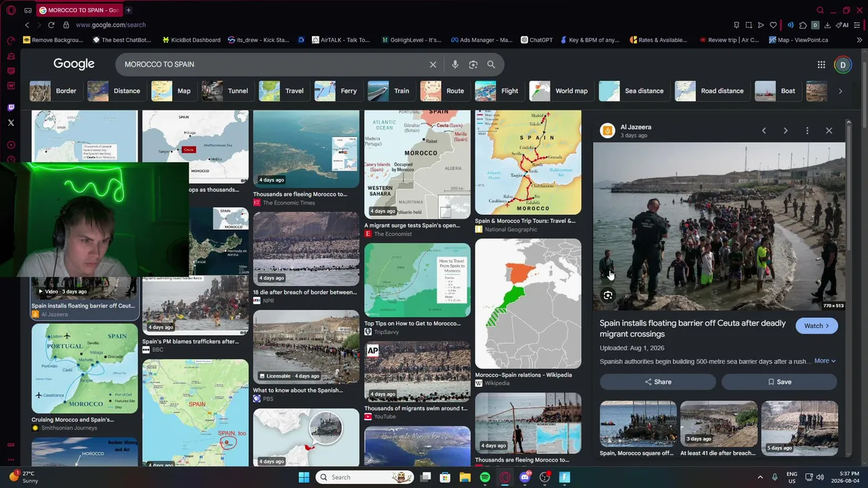Click the Windows taskbar search box

(363, 477)
